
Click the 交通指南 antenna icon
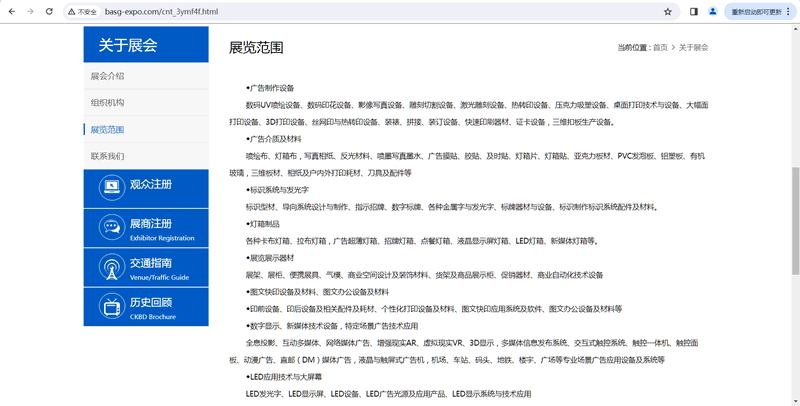pyautogui.click(x=110, y=267)
